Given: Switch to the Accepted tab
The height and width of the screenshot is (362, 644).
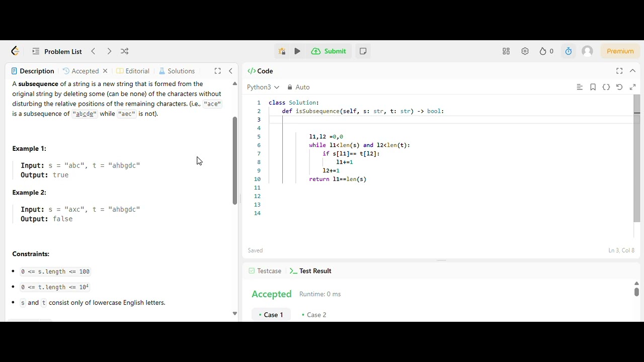Looking at the screenshot, I should point(81,71).
